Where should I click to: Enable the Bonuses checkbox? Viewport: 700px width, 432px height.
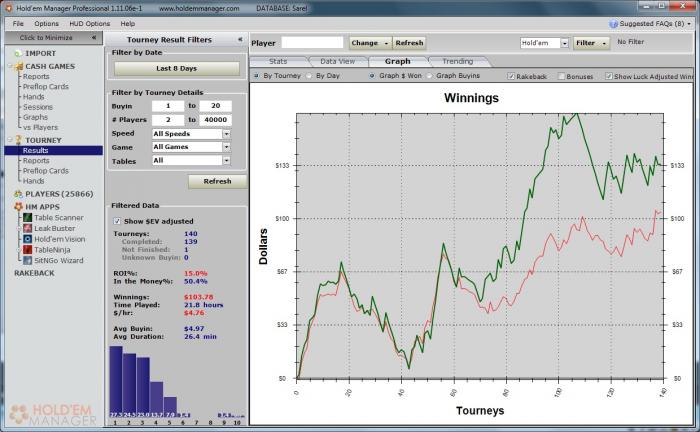point(562,76)
